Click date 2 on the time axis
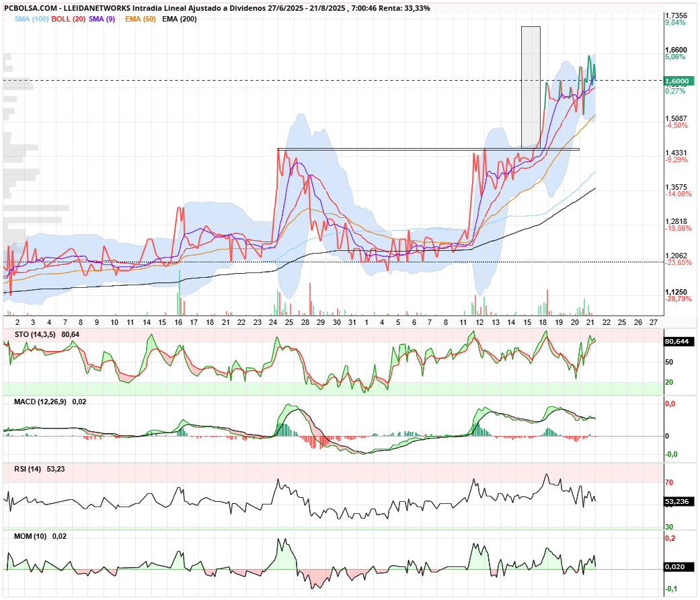The width and height of the screenshot is (700, 600). [17, 322]
